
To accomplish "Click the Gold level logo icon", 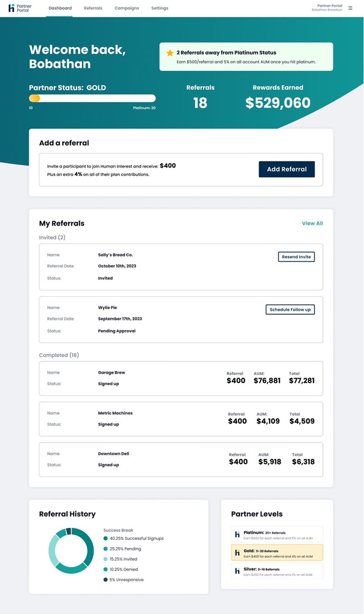I will 237,553.
